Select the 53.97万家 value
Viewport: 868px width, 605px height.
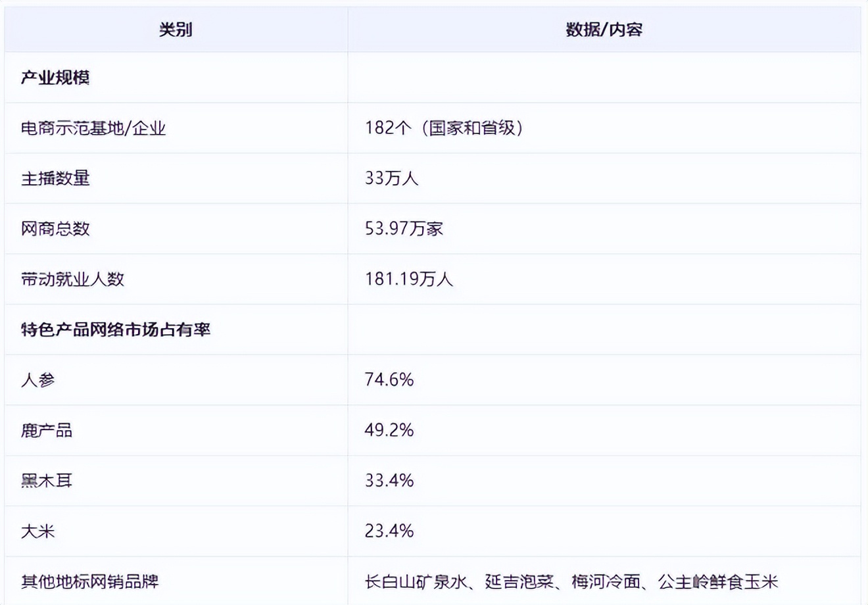(x=404, y=229)
